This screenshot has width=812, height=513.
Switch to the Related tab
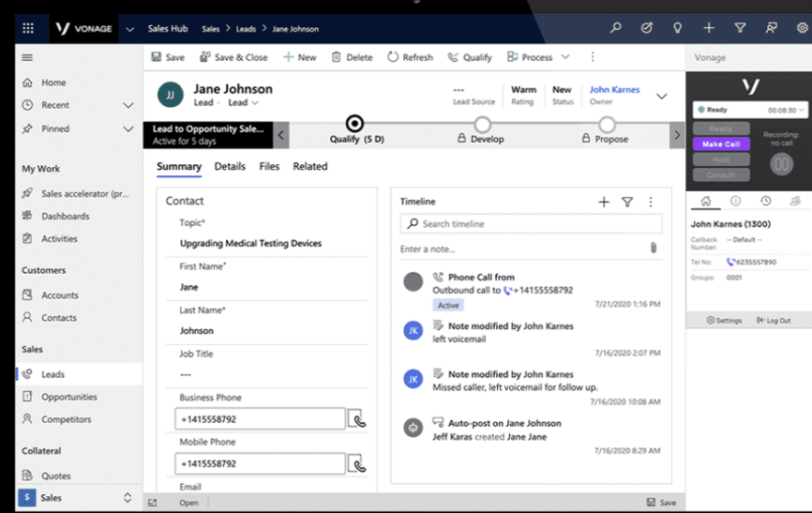(x=310, y=166)
